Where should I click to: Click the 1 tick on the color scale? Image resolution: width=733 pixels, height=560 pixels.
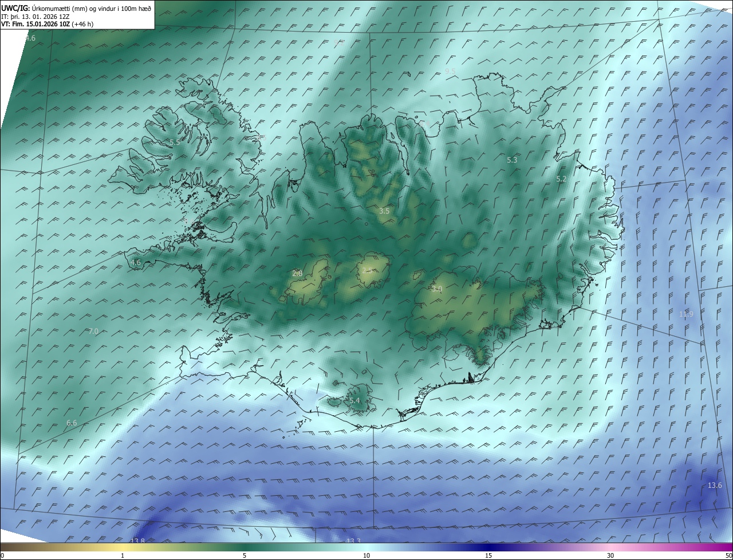pos(123,555)
